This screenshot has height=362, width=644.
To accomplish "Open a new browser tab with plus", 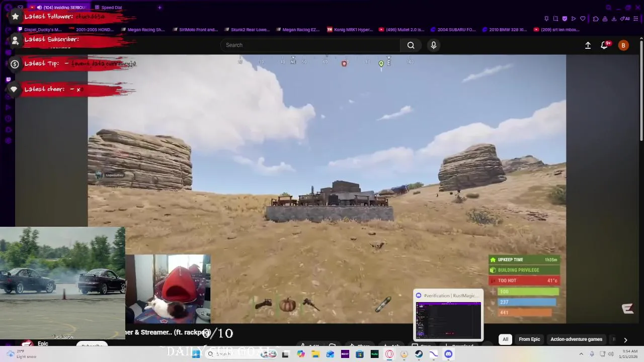I will point(159,8).
